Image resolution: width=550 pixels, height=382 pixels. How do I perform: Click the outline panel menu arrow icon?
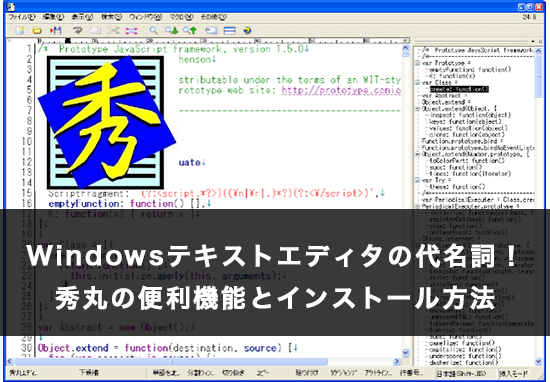click(532, 41)
